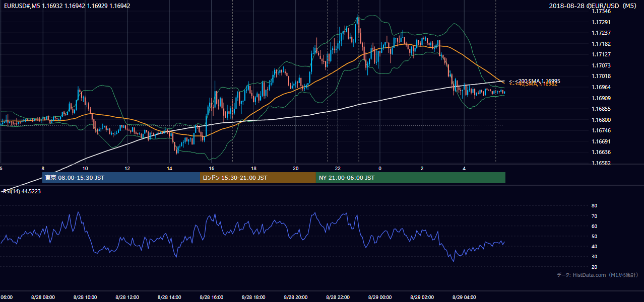Click the データ: HistData.com source credit
The image size is (644, 302).
click(598, 275)
